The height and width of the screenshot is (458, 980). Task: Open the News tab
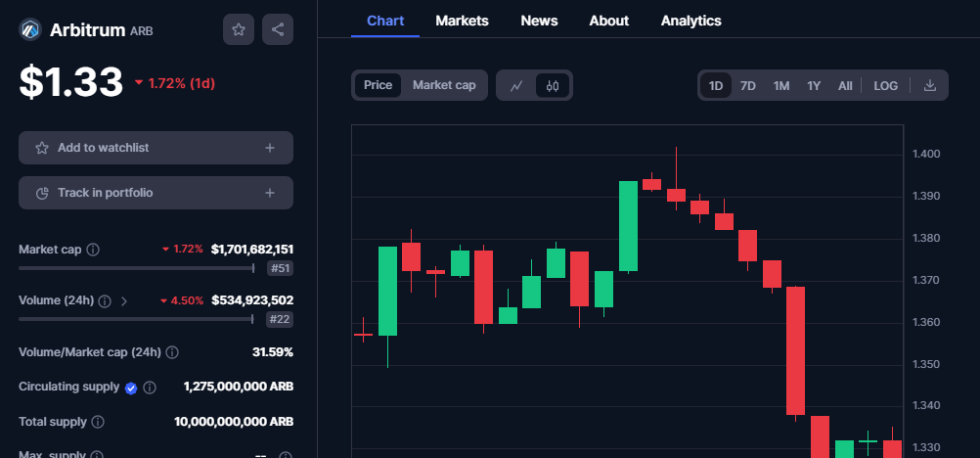(539, 21)
